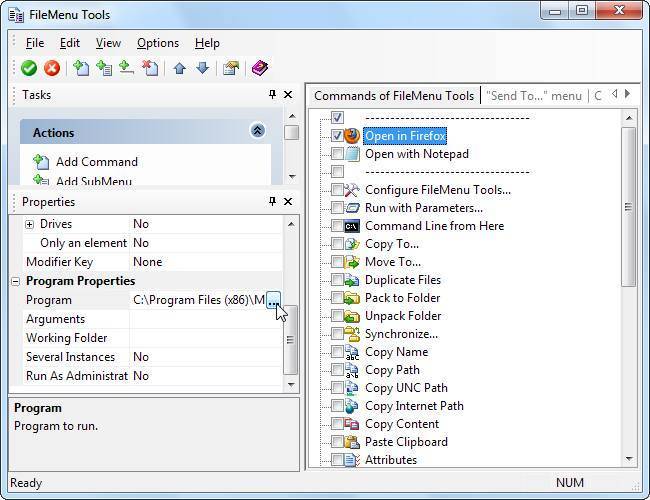Pin the Tasks panel

tap(272, 95)
